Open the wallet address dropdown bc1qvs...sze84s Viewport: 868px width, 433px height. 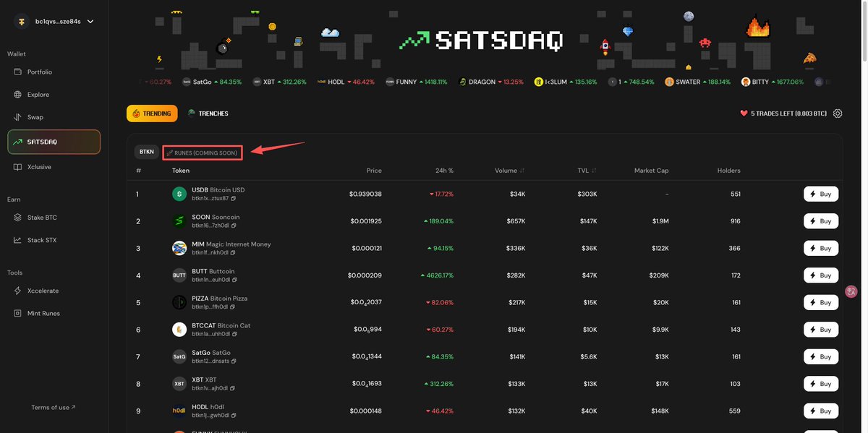point(54,22)
